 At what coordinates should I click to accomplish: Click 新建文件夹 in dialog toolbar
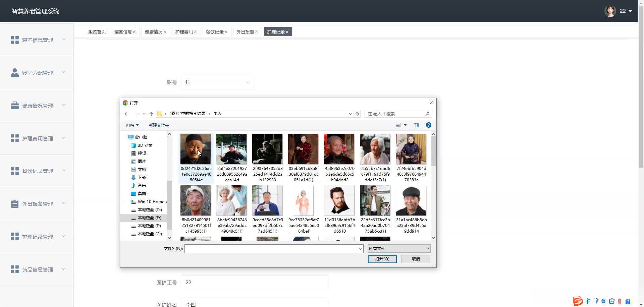click(x=159, y=125)
